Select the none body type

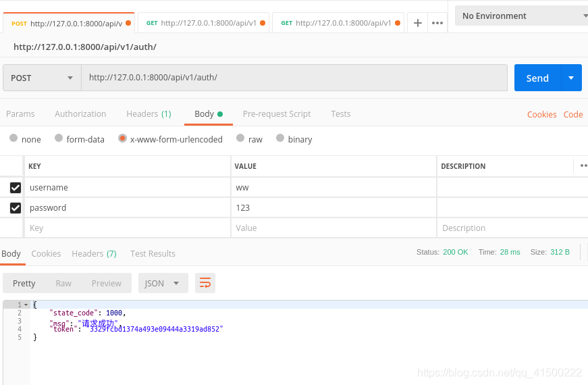click(x=14, y=138)
